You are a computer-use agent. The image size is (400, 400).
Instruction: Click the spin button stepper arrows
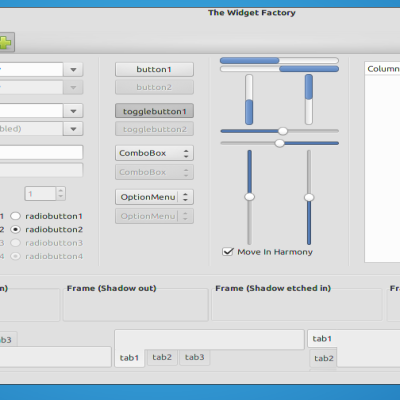[x=61, y=193]
